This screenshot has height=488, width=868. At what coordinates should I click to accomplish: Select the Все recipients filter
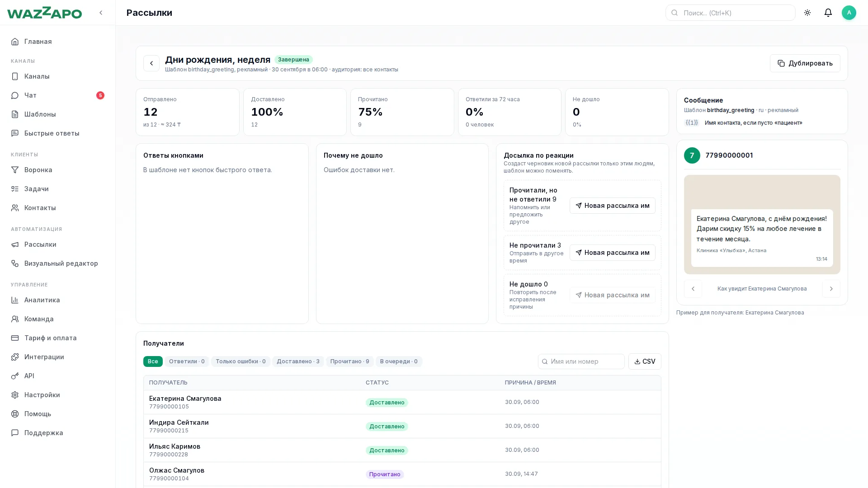pos(153,361)
